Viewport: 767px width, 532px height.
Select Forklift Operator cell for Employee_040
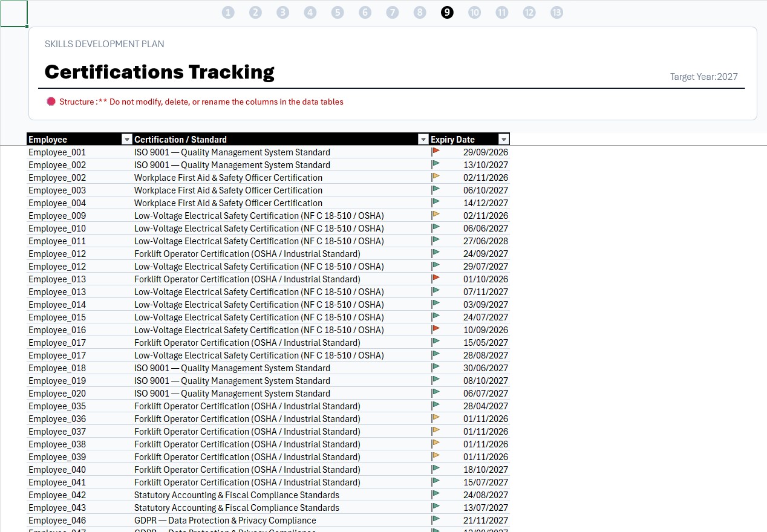coord(281,470)
